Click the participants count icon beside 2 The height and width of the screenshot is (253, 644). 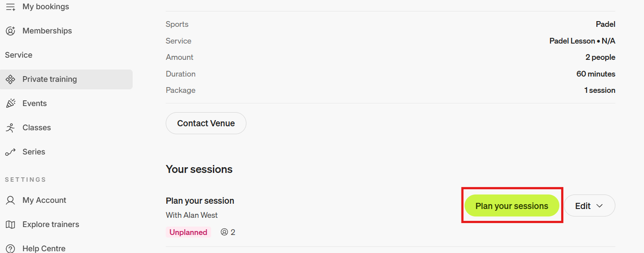[224, 232]
